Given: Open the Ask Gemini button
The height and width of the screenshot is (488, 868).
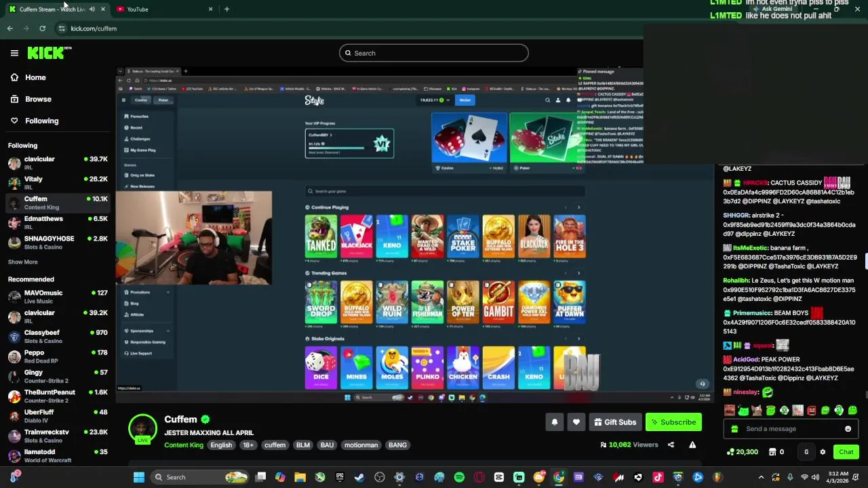Looking at the screenshot, I should 772,9.
